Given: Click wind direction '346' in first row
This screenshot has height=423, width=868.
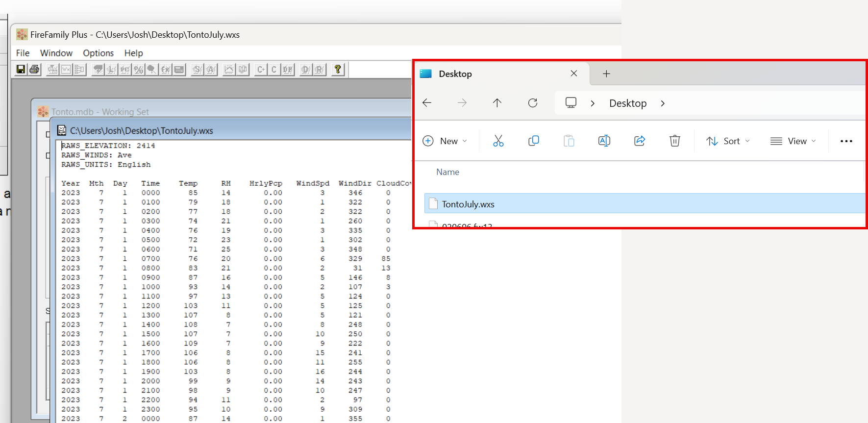Looking at the screenshot, I should point(355,193).
